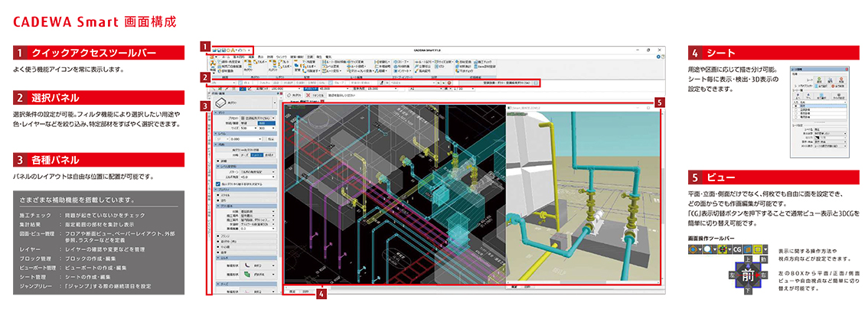Select the ルート変形 ribbon tool

[x=333, y=71]
